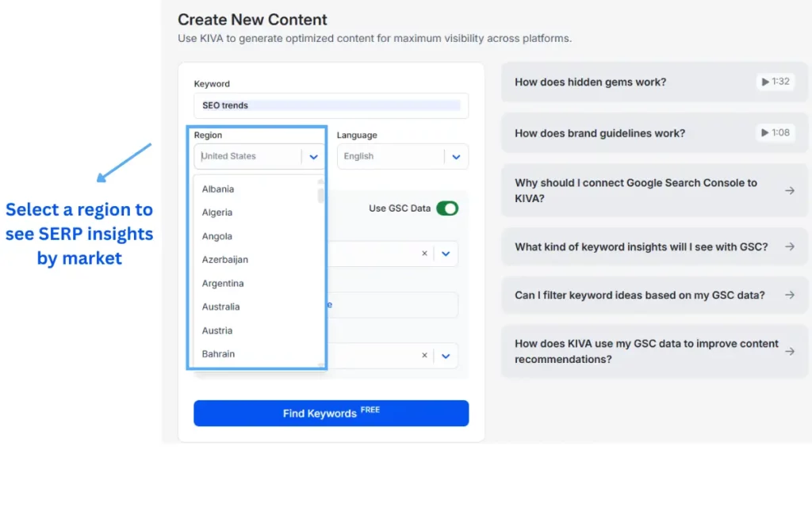This screenshot has height=519, width=812.
Task: Select Albania at the top of the list
Action: [217, 189]
